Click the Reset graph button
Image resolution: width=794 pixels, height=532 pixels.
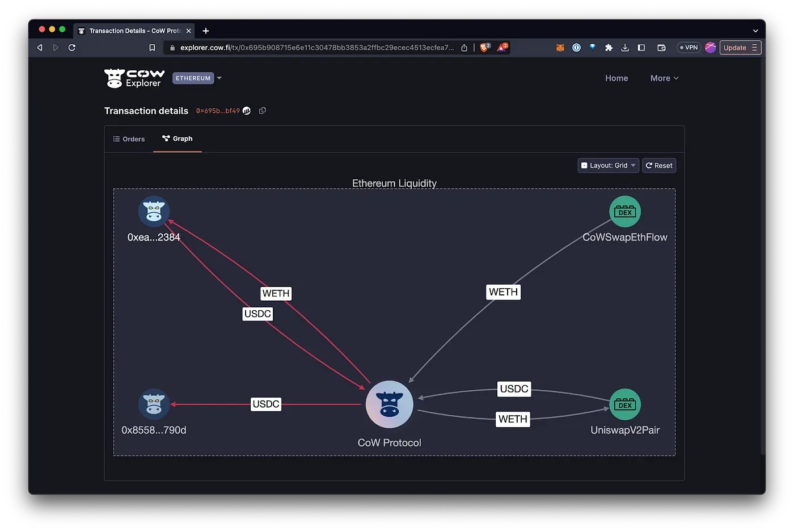(x=659, y=166)
